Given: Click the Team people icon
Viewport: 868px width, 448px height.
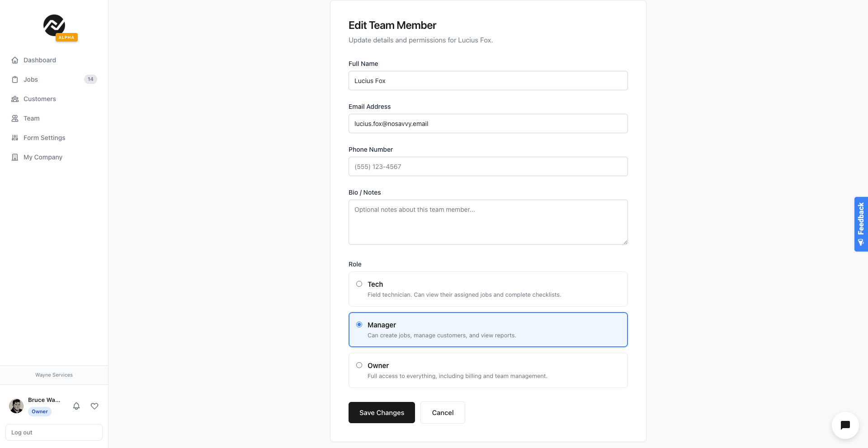Looking at the screenshot, I should (x=15, y=118).
